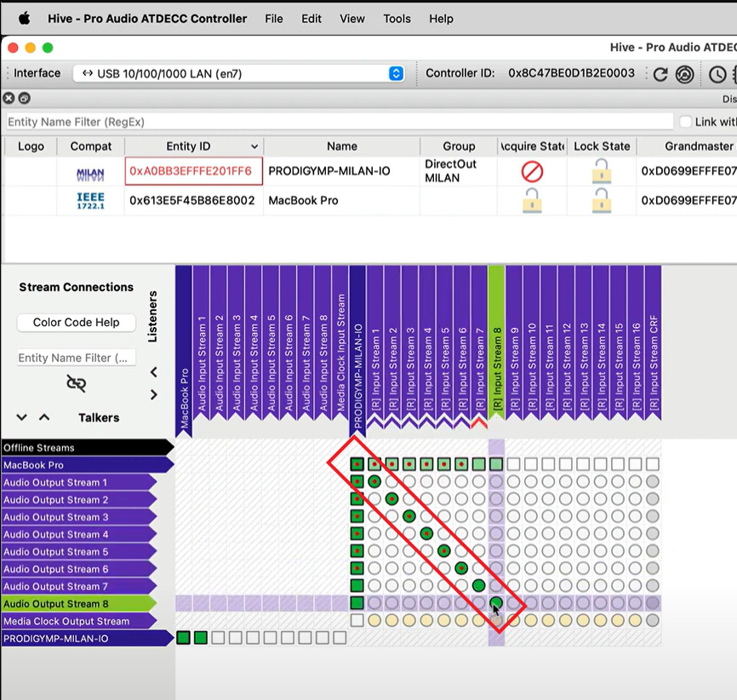Collapse the PRODIGYMP-MILAN-IO listener column header
This screenshot has height=700, width=737.
(357, 351)
